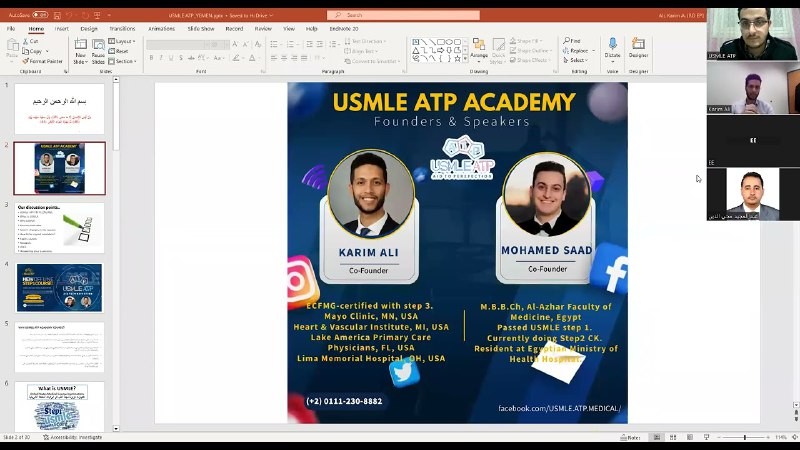This screenshot has height=450, width=800.
Task: Click the Copy button
Action: coord(32,51)
